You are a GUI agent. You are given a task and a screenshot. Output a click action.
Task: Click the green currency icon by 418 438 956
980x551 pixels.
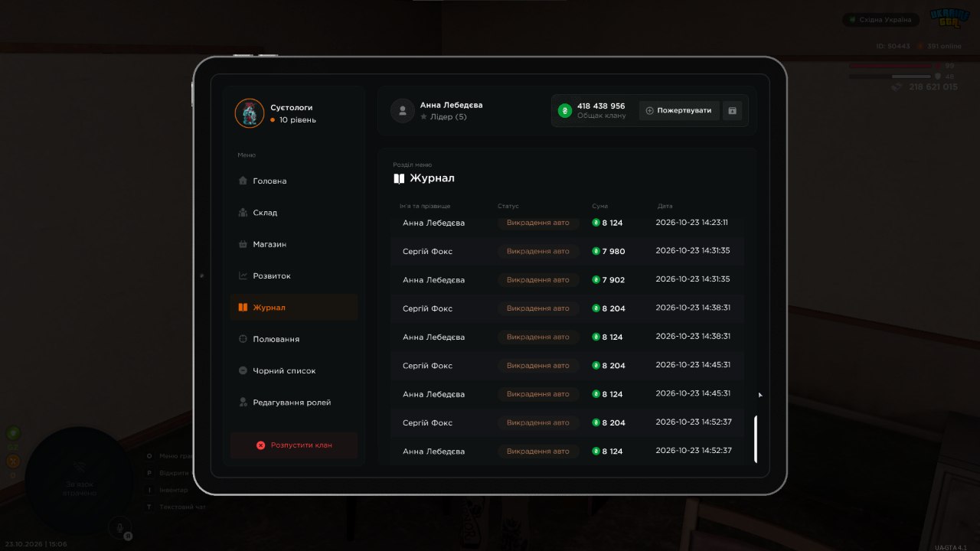pos(565,111)
